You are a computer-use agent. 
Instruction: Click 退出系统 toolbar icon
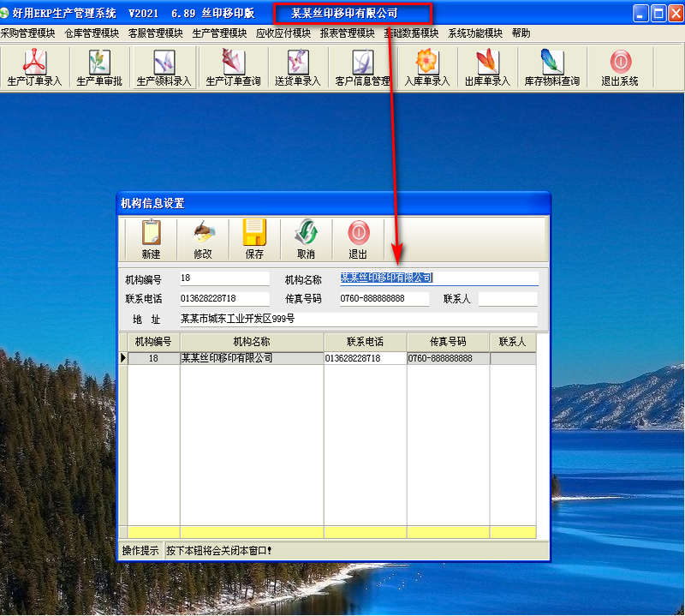(x=620, y=68)
